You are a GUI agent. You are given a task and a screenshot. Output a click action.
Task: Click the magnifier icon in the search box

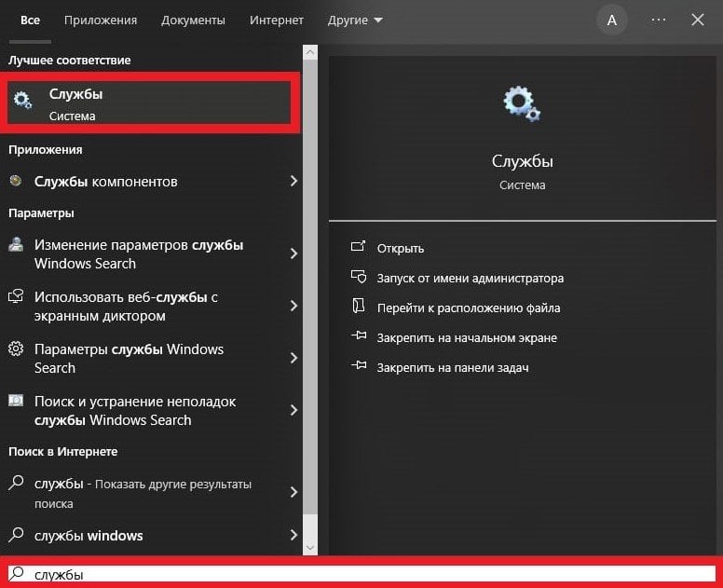[17, 573]
